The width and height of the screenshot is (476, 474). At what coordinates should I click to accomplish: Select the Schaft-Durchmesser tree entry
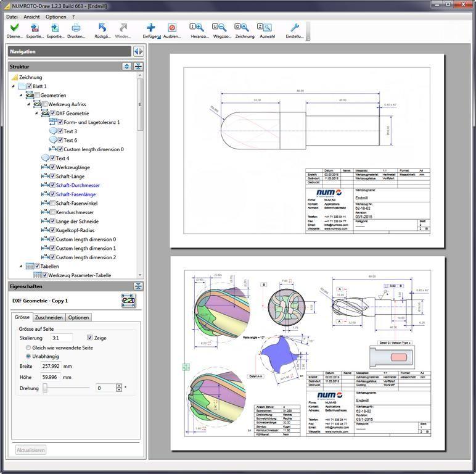click(78, 185)
